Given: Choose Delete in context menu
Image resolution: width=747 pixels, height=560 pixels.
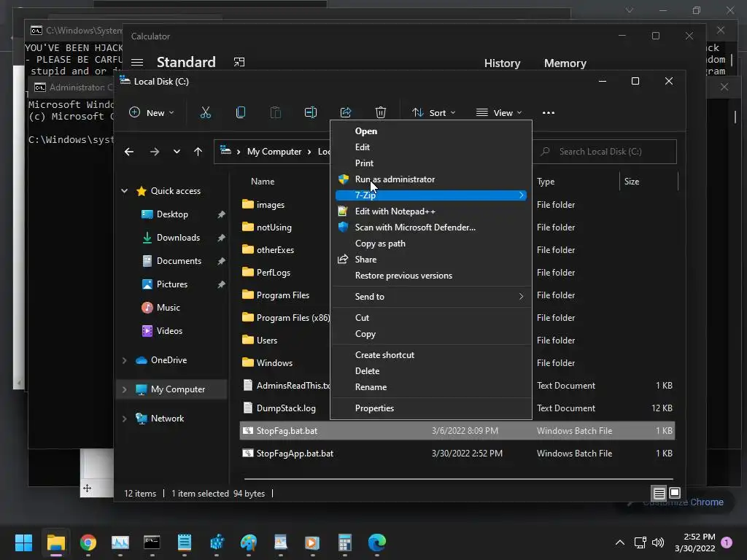Looking at the screenshot, I should coord(431,371).
